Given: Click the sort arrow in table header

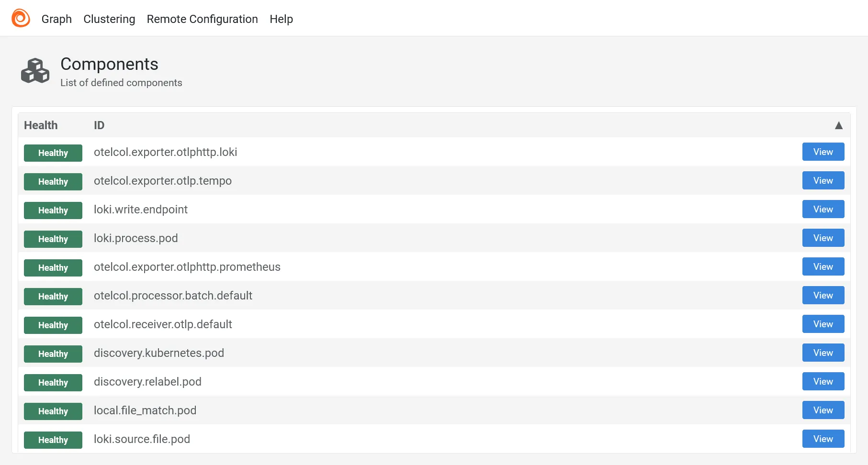Looking at the screenshot, I should [838, 125].
